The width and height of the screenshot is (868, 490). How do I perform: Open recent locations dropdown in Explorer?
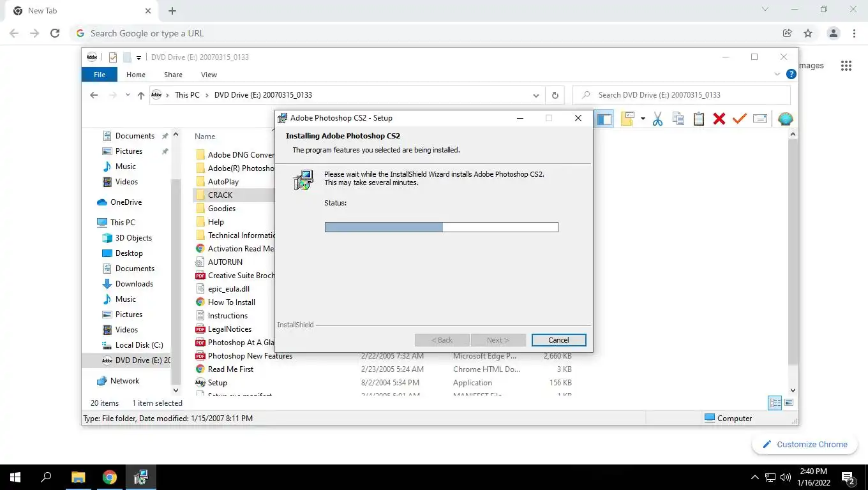pyautogui.click(x=128, y=96)
